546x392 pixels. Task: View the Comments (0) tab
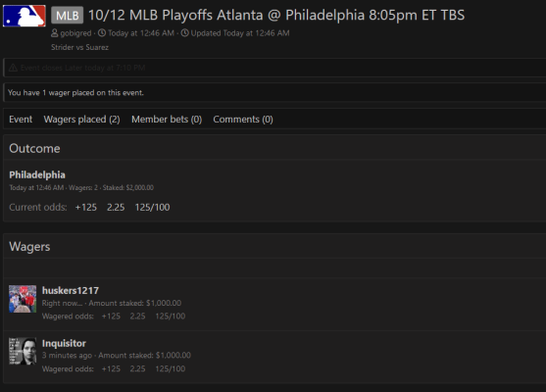tap(243, 120)
